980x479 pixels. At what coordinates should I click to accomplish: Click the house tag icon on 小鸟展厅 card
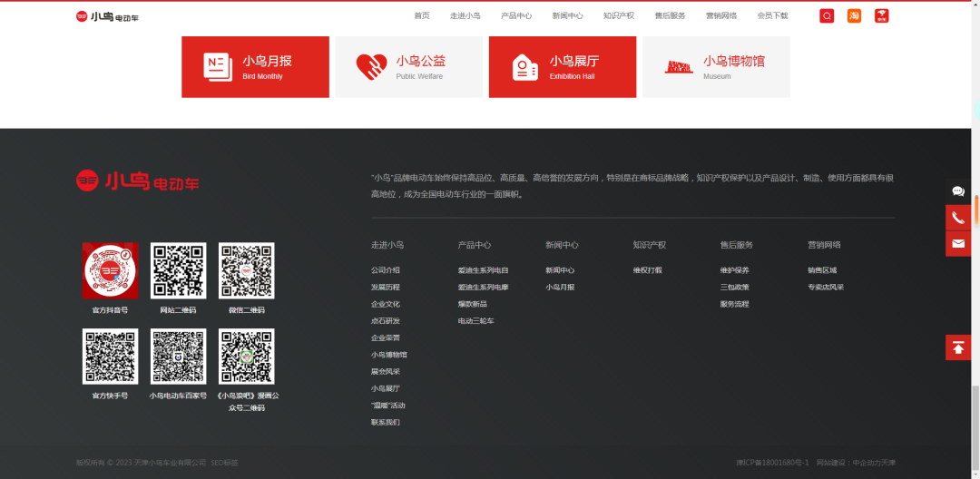(x=525, y=67)
